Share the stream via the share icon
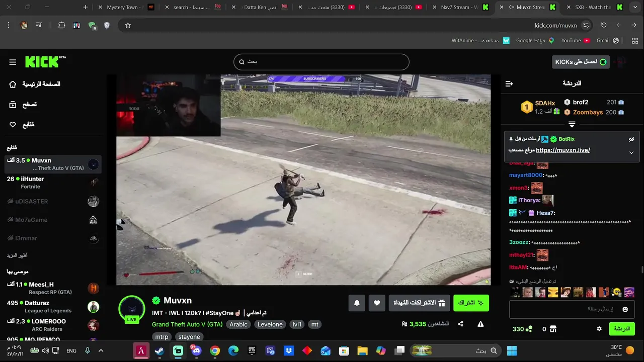 460,324
